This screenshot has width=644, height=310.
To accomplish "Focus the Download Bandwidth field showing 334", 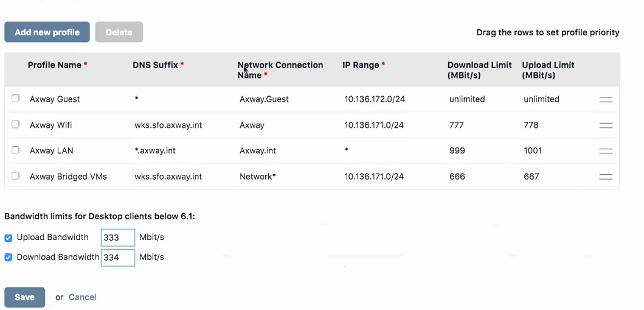I will [118, 258].
